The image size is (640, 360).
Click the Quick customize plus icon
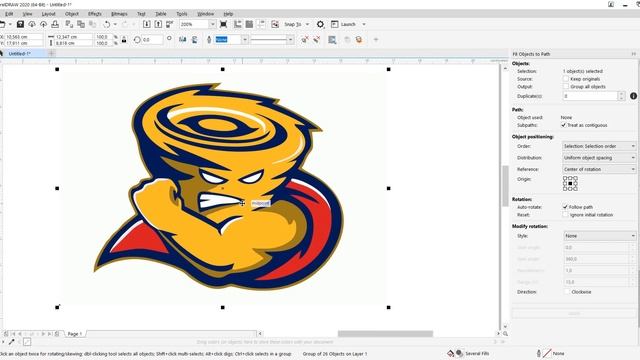376,40
